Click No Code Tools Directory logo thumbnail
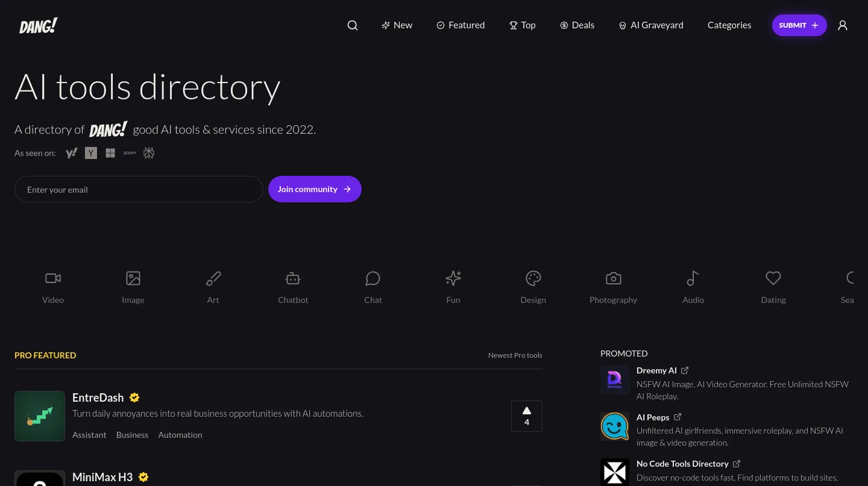This screenshot has width=868, height=486. pos(615,472)
